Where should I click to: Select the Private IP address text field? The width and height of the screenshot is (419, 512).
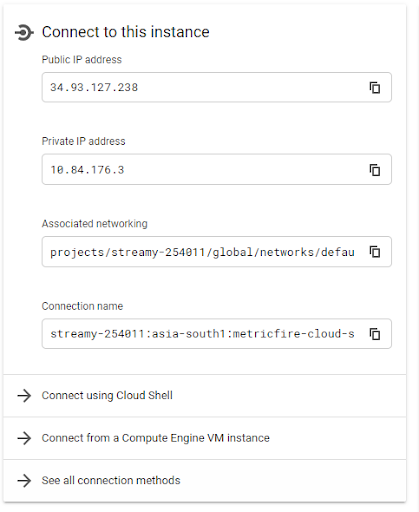(217, 169)
